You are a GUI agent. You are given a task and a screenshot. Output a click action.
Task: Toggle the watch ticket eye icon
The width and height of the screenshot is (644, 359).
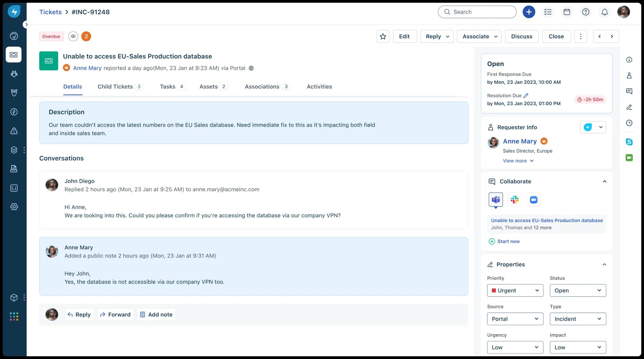[x=73, y=37]
